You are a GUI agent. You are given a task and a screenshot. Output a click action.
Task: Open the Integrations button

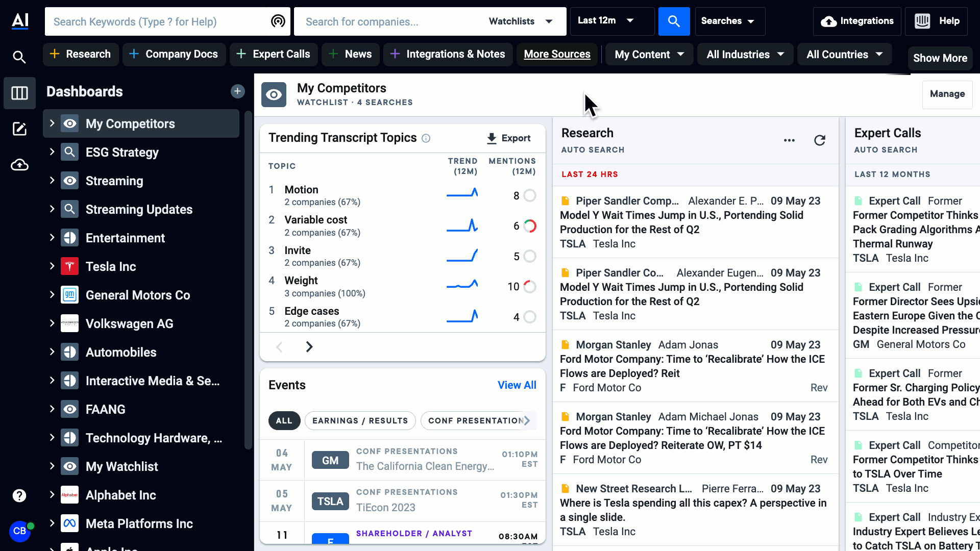coord(857,21)
